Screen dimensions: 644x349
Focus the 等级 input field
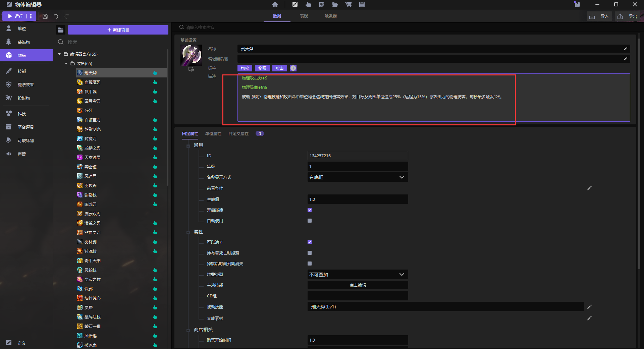pos(358,166)
